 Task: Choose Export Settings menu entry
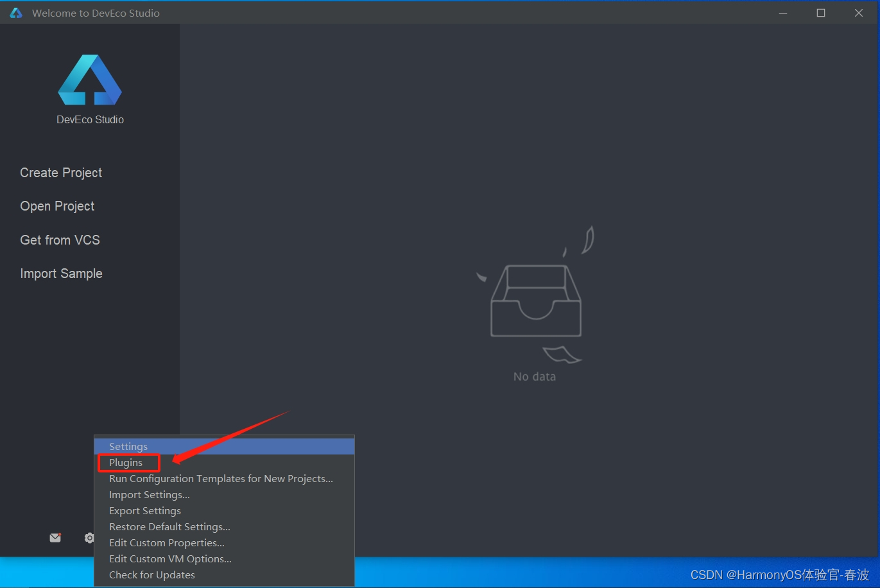pyautogui.click(x=224, y=510)
